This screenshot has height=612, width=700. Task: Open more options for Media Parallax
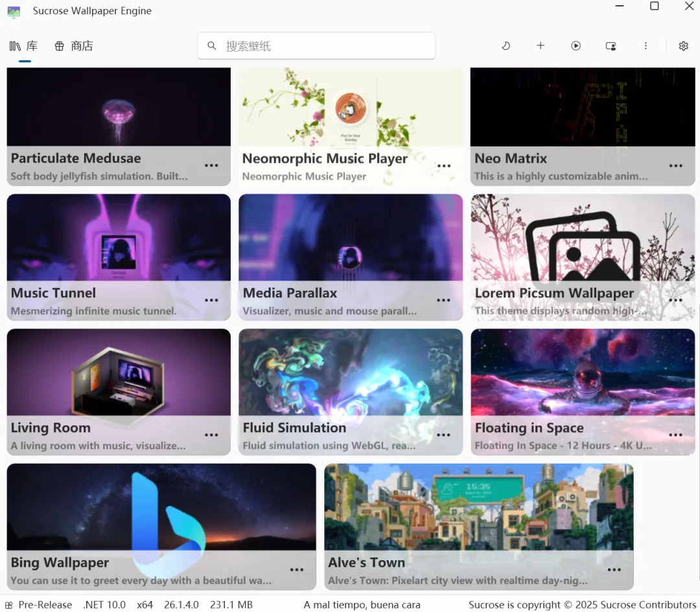pos(443,300)
